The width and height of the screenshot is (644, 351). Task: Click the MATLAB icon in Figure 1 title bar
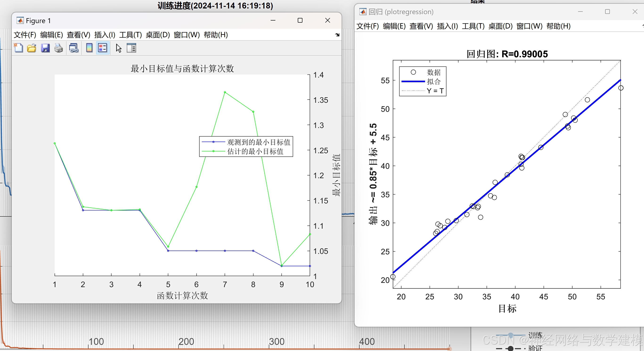pos(20,21)
